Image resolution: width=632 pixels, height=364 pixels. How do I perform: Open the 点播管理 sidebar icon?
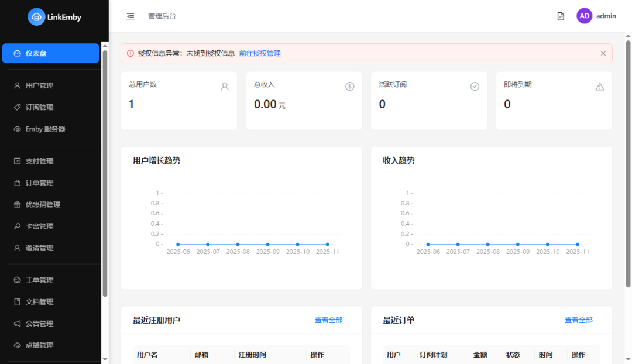[x=17, y=345]
